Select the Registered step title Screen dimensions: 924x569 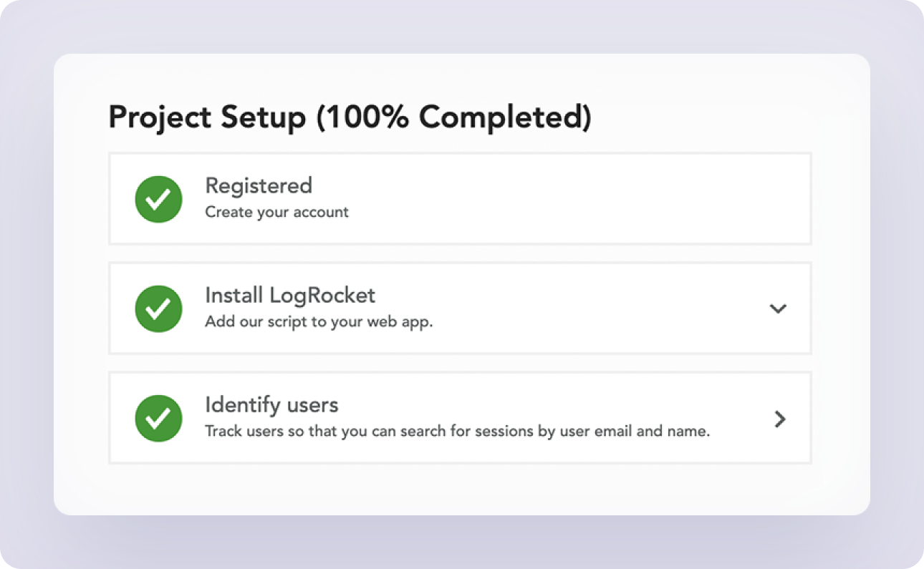pyautogui.click(x=259, y=185)
